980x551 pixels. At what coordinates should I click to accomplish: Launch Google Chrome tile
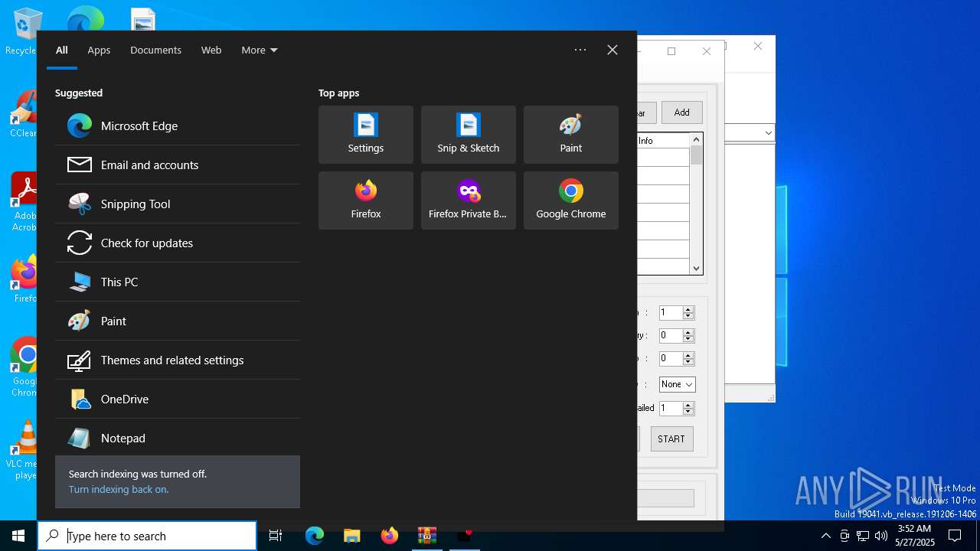pyautogui.click(x=571, y=201)
